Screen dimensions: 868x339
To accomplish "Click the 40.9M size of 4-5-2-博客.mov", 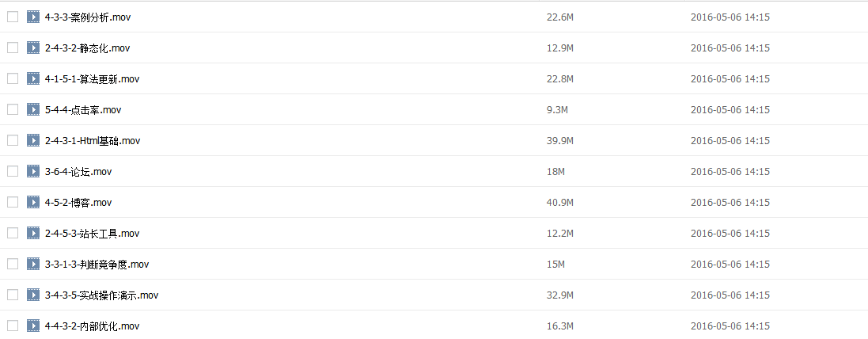I will 560,203.
